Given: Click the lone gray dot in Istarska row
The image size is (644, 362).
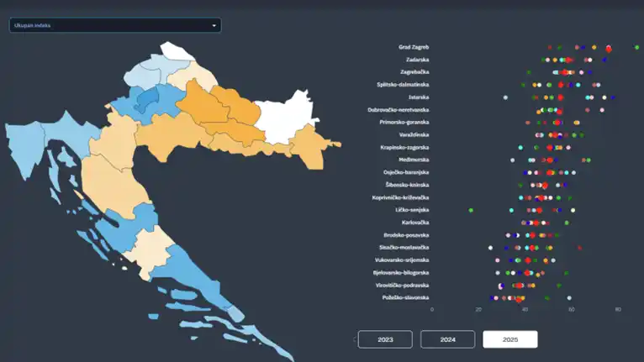Looking at the screenshot, I should [x=505, y=97].
